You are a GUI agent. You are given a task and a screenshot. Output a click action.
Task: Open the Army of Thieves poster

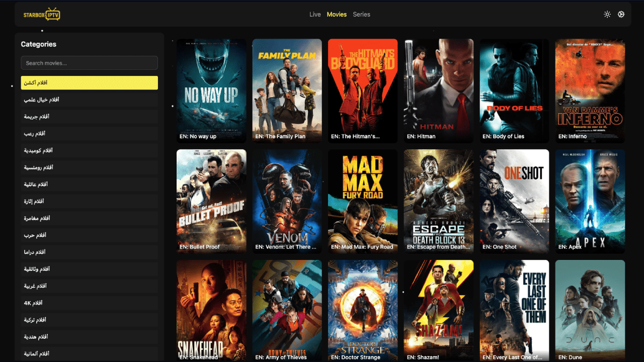pos(287,311)
